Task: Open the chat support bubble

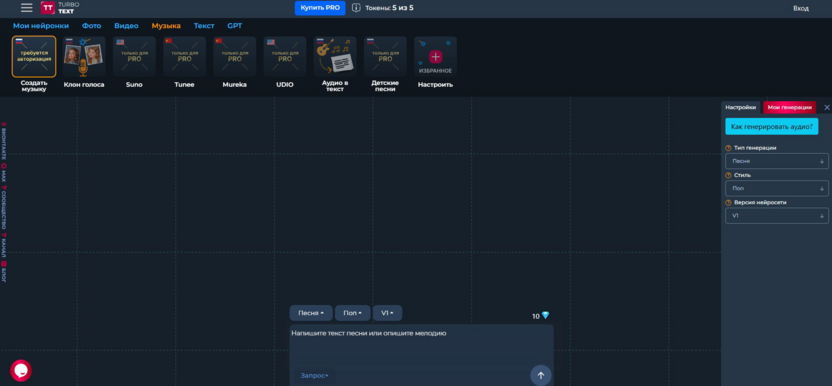Action: 21,371
